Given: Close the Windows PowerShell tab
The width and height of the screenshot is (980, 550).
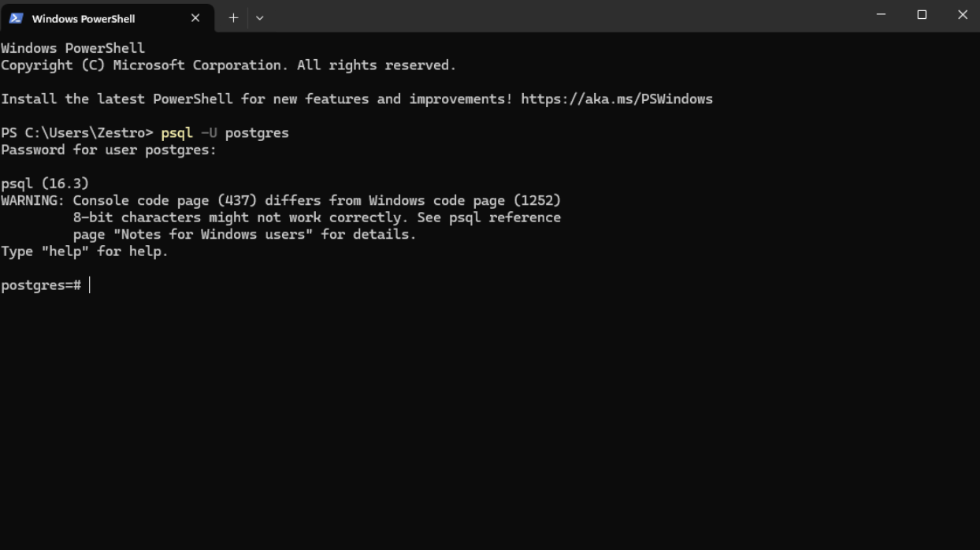Looking at the screenshot, I should click(x=195, y=18).
